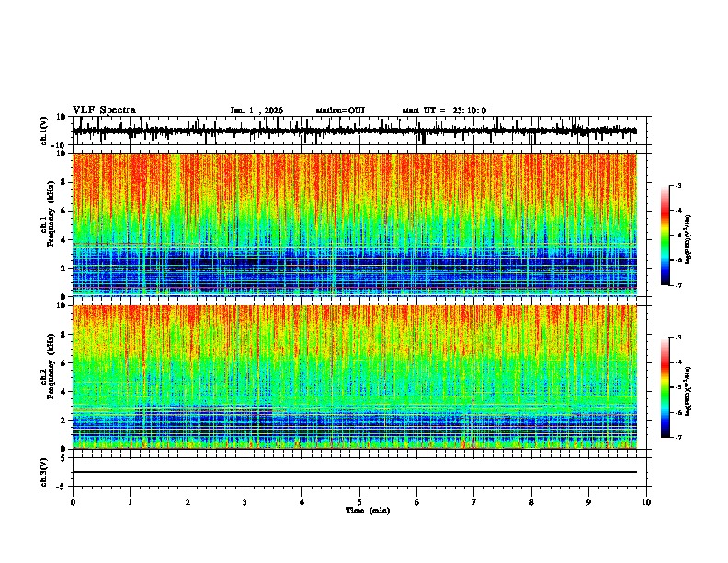Image resolution: width=728 pixels, height=563 pixels.
Task: Click the "ch.3(V)" y-axis label
Action: [43, 472]
